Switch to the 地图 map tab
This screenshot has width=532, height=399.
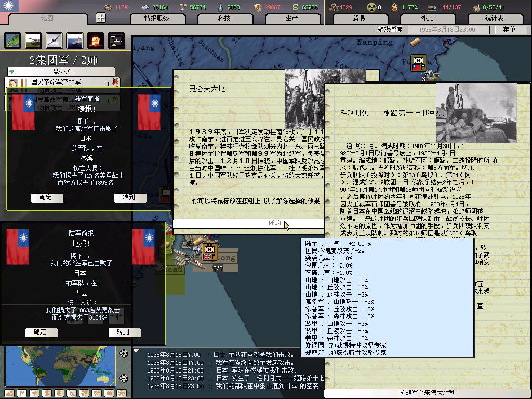(47, 19)
